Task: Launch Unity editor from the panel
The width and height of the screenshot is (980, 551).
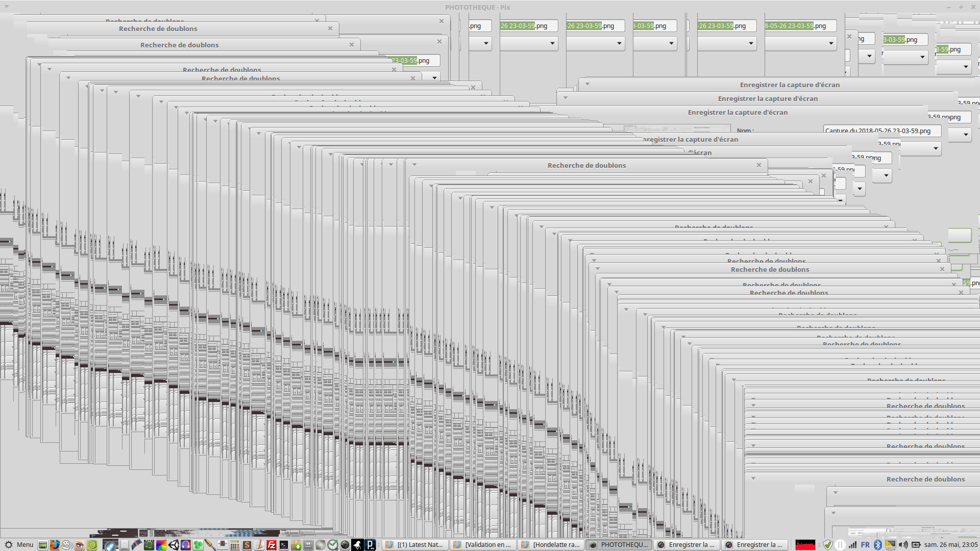Action: click(174, 545)
